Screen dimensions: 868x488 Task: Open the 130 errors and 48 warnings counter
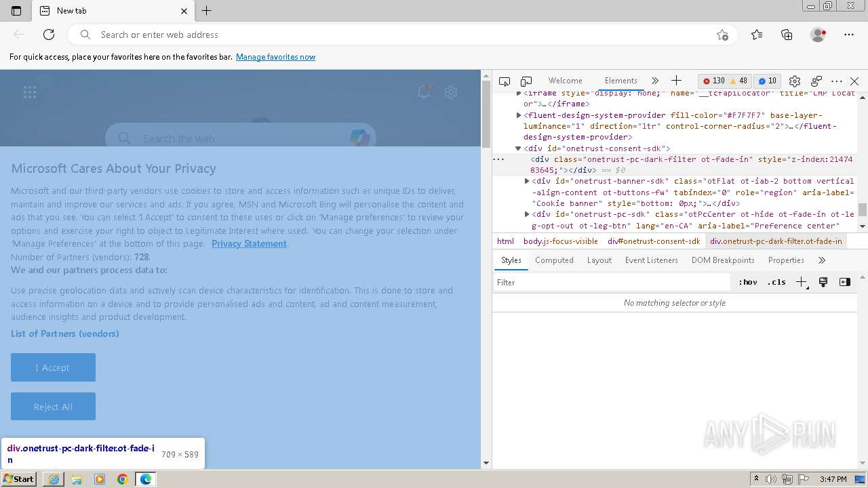point(725,81)
